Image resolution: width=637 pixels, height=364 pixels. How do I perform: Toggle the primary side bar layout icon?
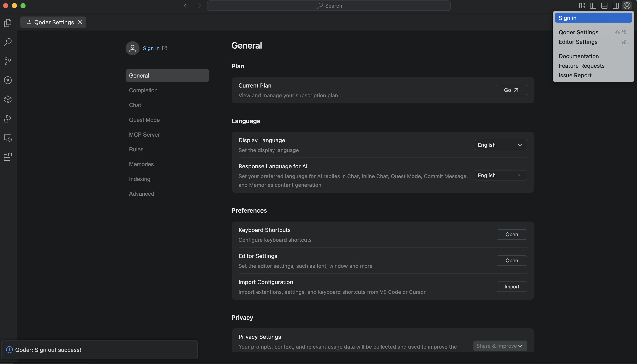pyautogui.click(x=593, y=5)
